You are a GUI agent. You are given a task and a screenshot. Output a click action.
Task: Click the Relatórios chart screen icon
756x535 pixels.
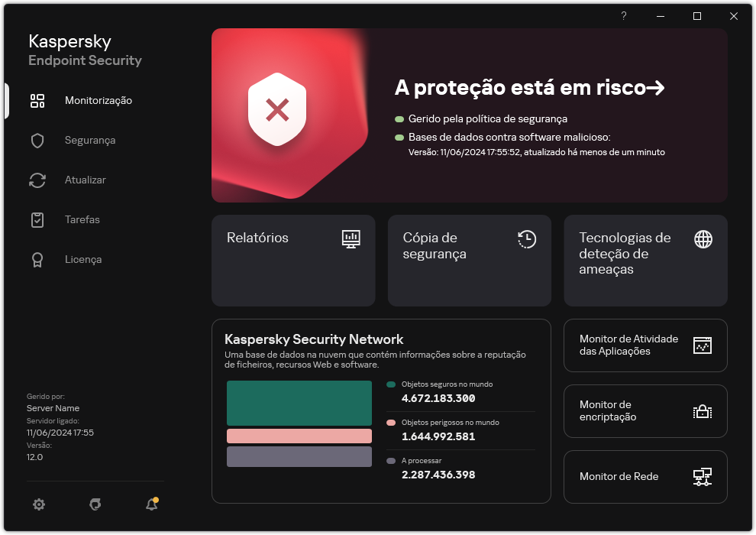point(351,238)
